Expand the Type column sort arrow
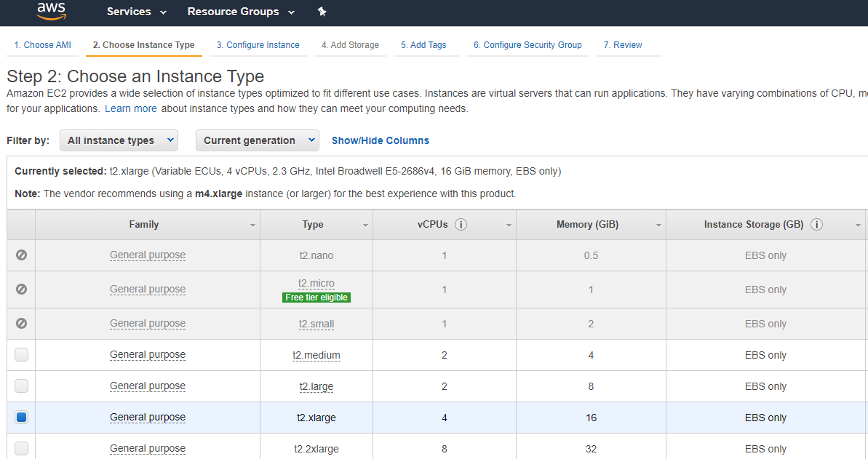The height and width of the screenshot is (459, 868). click(x=365, y=225)
